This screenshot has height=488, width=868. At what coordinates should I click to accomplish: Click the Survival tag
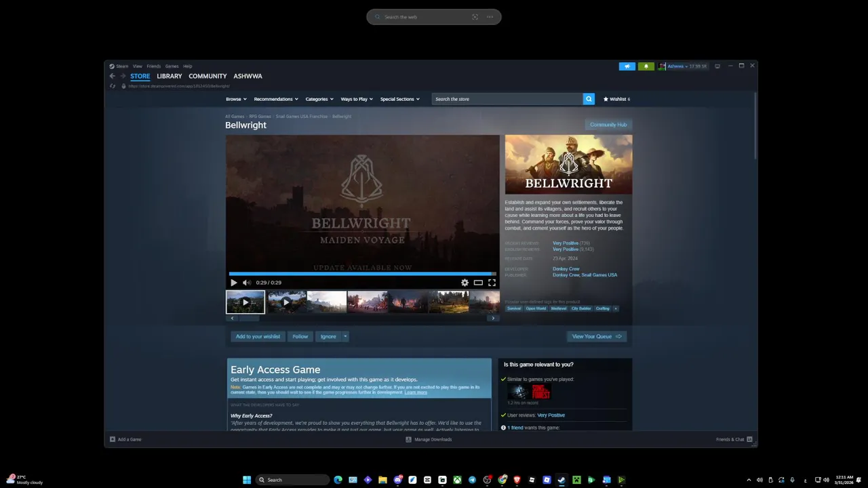(x=514, y=308)
